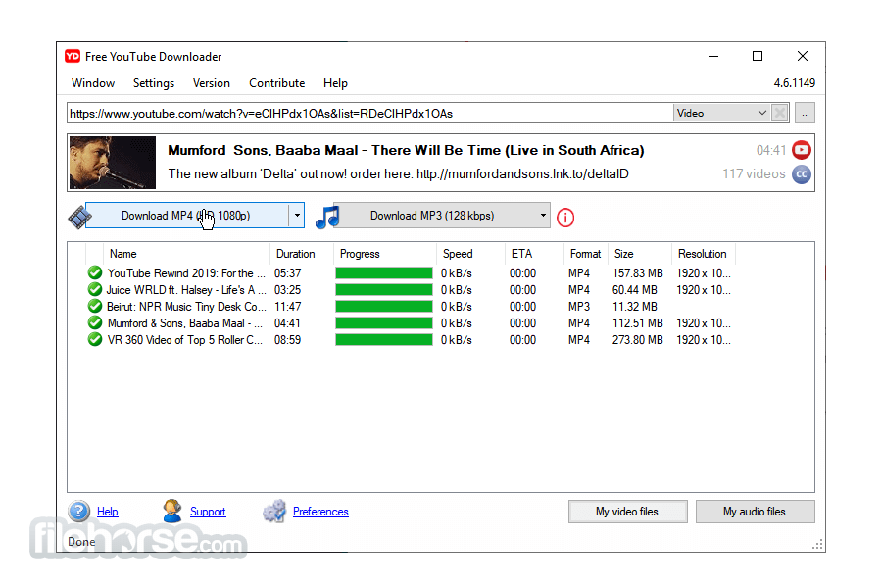Click the '273.80 MB' size cell
Screen dimensions: 882x588
(x=638, y=340)
